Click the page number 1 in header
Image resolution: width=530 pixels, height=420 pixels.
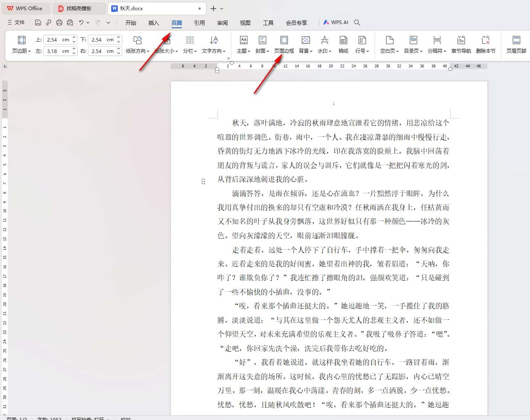334,104
